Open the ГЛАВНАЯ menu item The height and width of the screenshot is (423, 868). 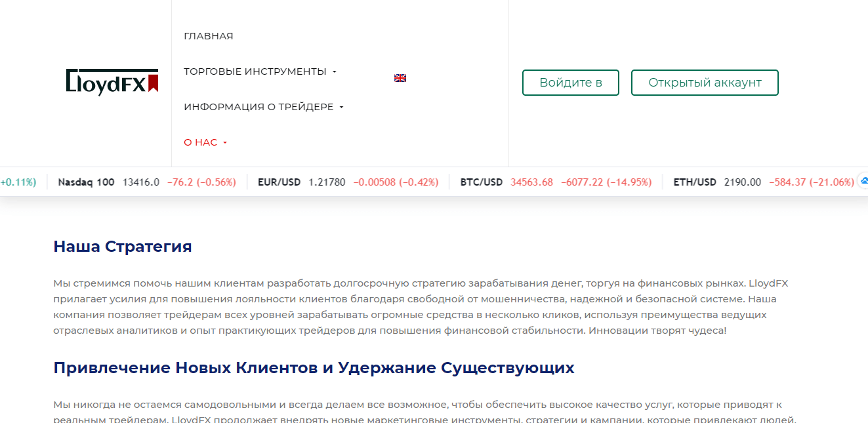209,36
